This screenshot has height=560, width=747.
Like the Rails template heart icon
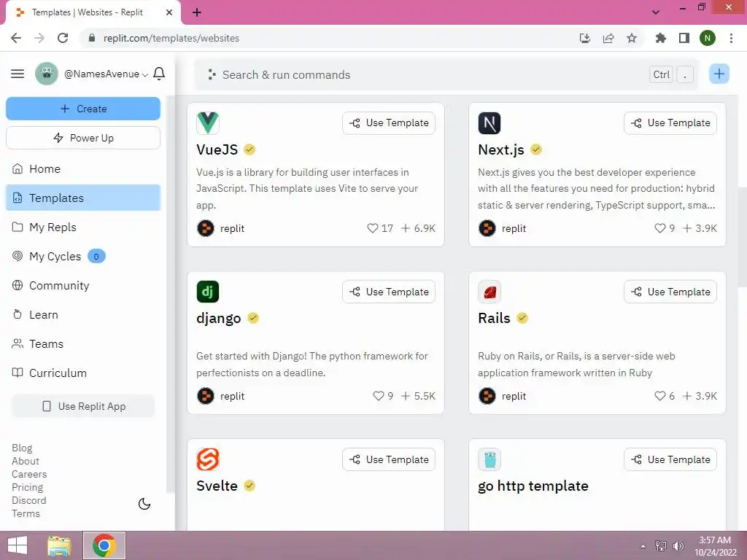click(659, 396)
